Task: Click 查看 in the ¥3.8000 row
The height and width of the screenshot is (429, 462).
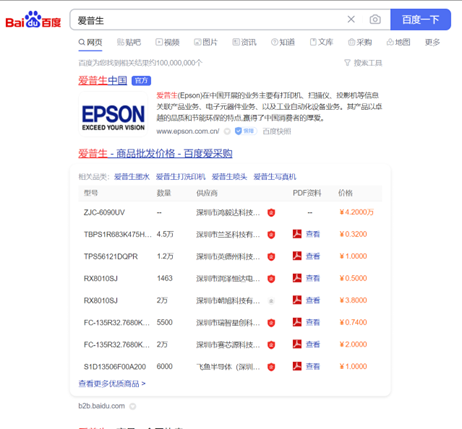Action: point(313,300)
